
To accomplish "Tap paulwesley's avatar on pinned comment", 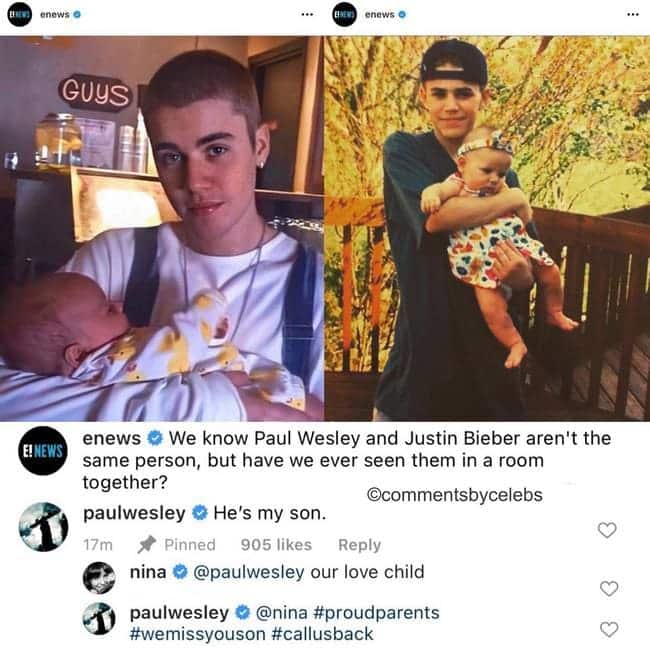I will point(43,527).
